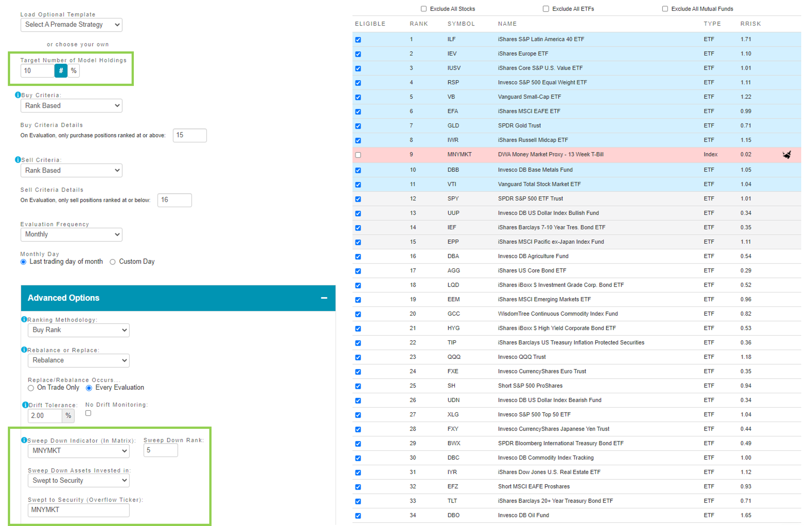The width and height of the screenshot is (812, 526).
Task: Open Sweep Down Assets Invested dropdown
Action: tap(78, 481)
